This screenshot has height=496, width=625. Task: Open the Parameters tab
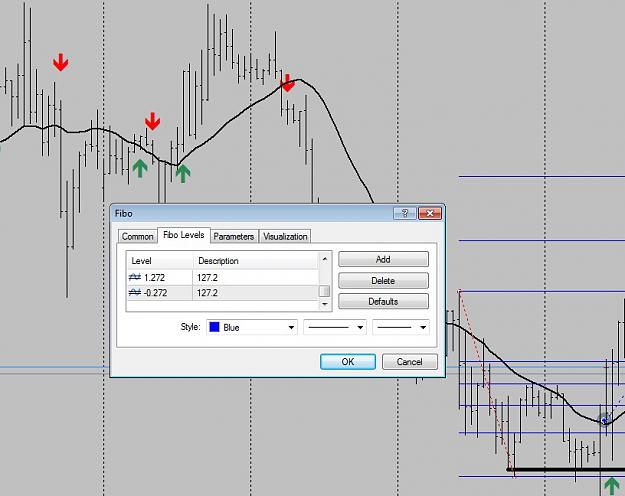pos(234,236)
